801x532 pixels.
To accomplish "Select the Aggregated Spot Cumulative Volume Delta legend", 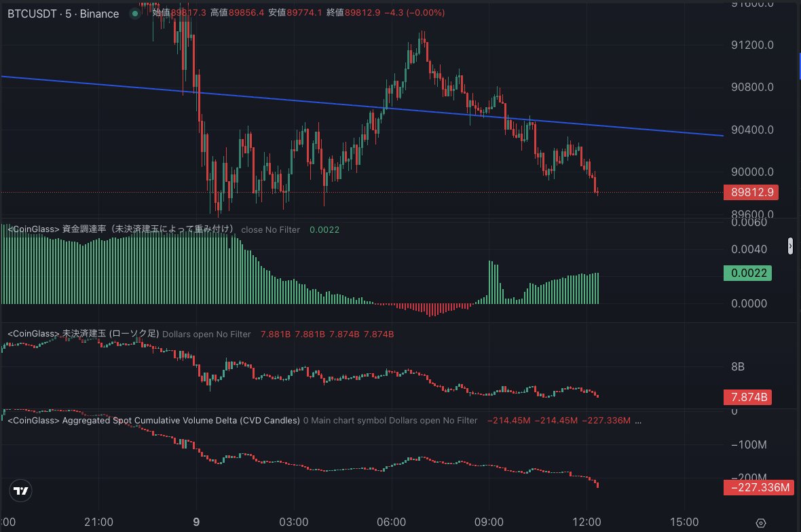I will click(x=153, y=421).
